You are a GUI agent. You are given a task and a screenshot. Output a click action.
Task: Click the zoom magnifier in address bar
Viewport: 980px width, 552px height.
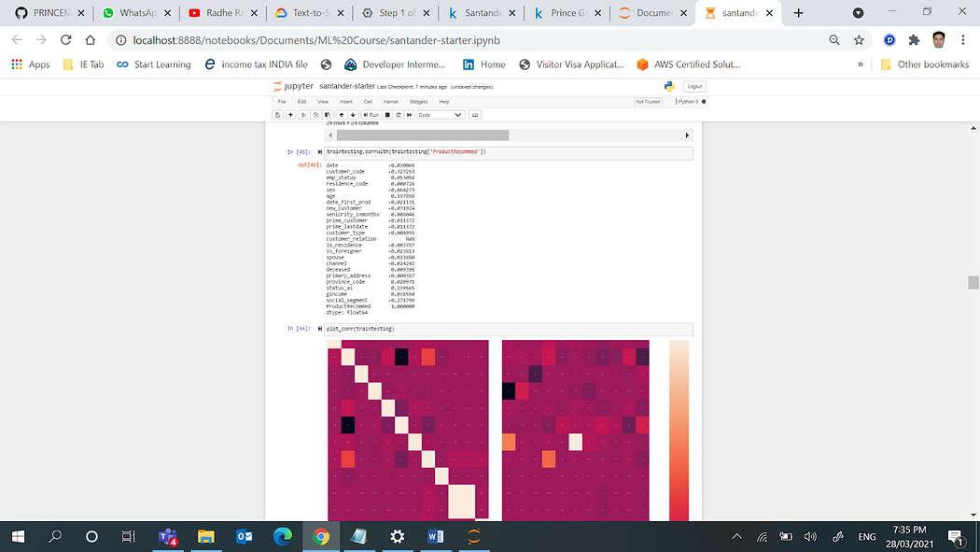coord(833,40)
